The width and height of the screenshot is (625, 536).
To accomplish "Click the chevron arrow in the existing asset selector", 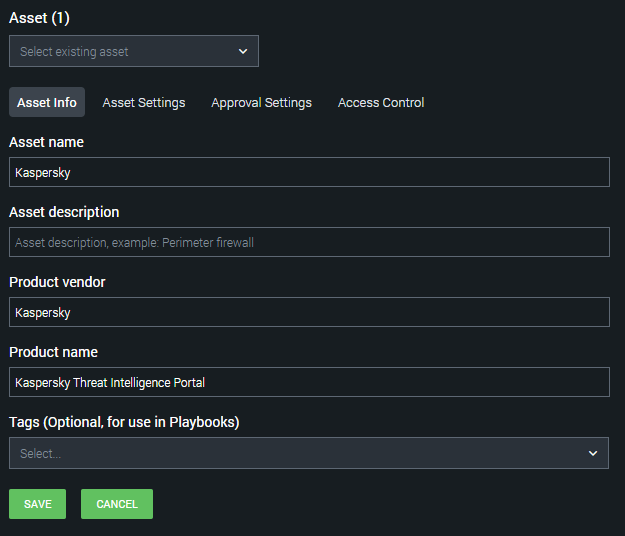I will 243,51.
